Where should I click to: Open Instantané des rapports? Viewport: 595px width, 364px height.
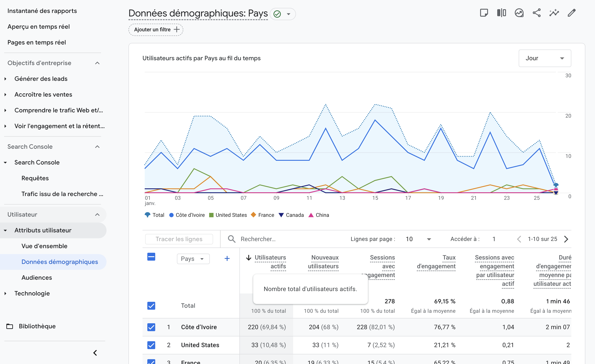point(42,11)
